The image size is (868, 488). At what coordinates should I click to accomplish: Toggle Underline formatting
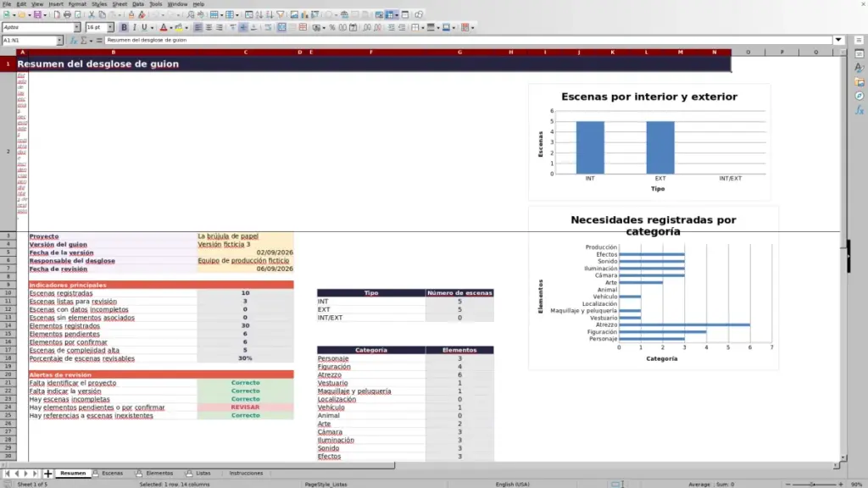tap(144, 27)
